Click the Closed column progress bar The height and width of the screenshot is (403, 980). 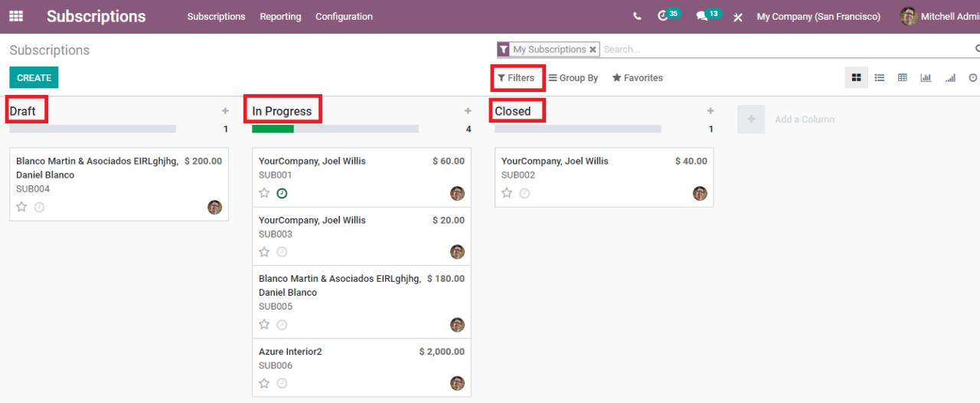[578, 129]
